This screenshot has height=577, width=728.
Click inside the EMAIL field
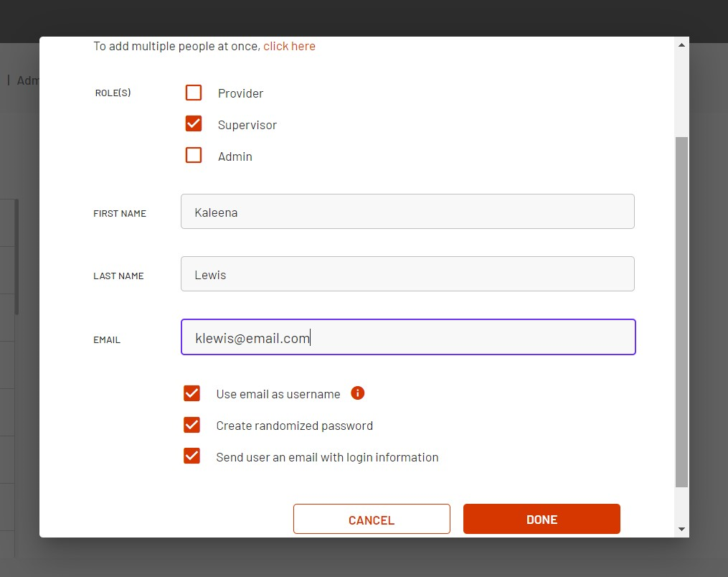point(407,337)
